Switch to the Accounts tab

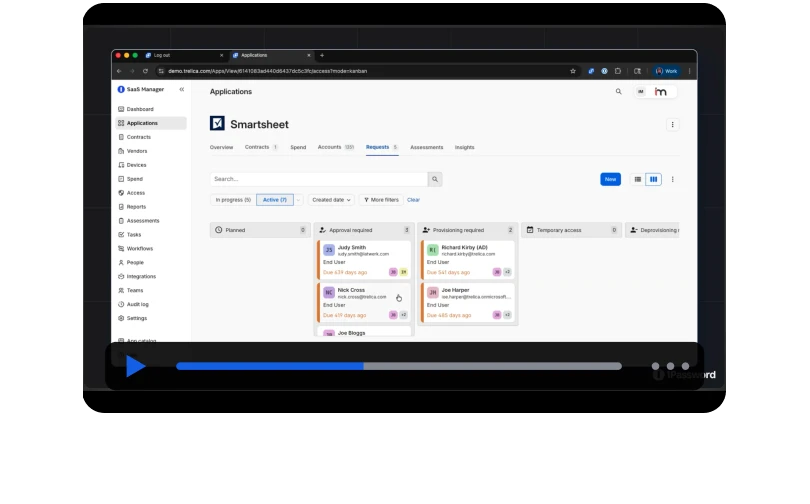click(x=336, y=147)
